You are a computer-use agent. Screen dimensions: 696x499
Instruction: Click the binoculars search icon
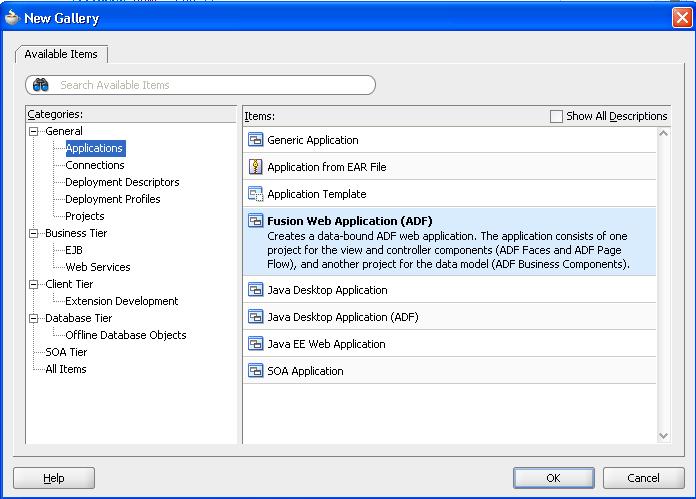tap(41, 85)
